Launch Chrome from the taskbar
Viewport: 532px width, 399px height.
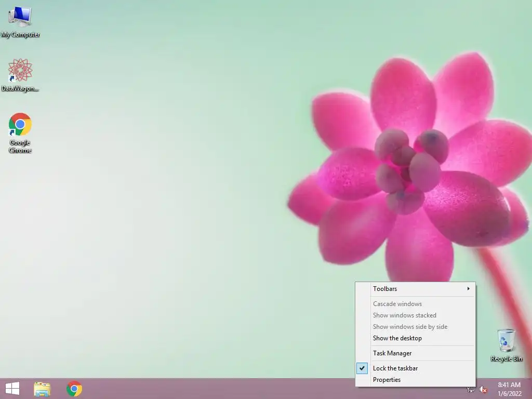74,389
